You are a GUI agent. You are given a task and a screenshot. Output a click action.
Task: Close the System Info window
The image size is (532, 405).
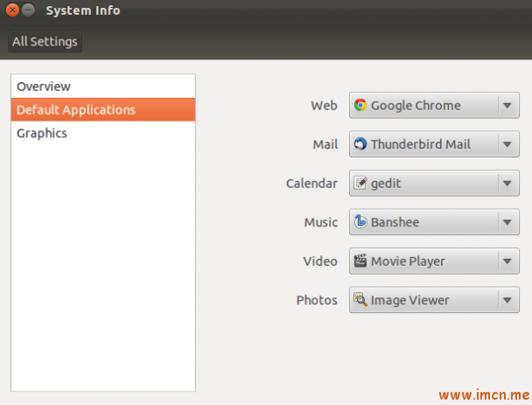[x=12, y=10]
